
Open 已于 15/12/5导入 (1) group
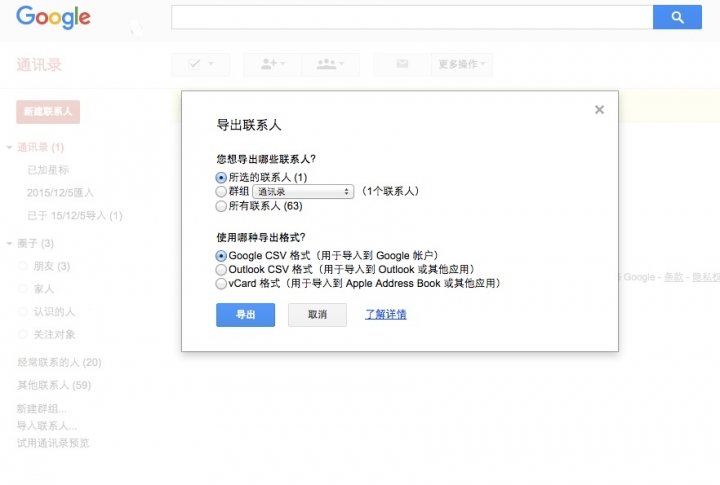point(75,215)
